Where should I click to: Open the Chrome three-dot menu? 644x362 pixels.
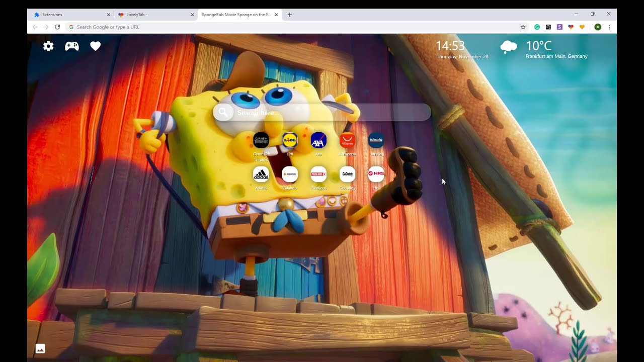click(x=609, y=27)
